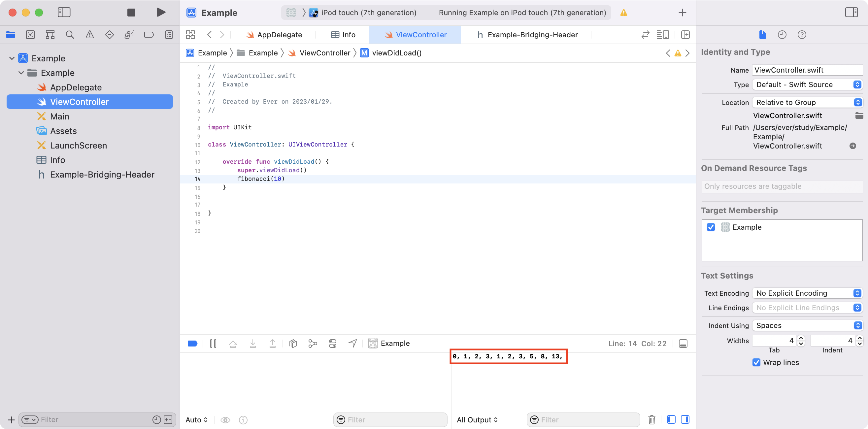Open the Debug Memory Graph icon

point(312,344)
